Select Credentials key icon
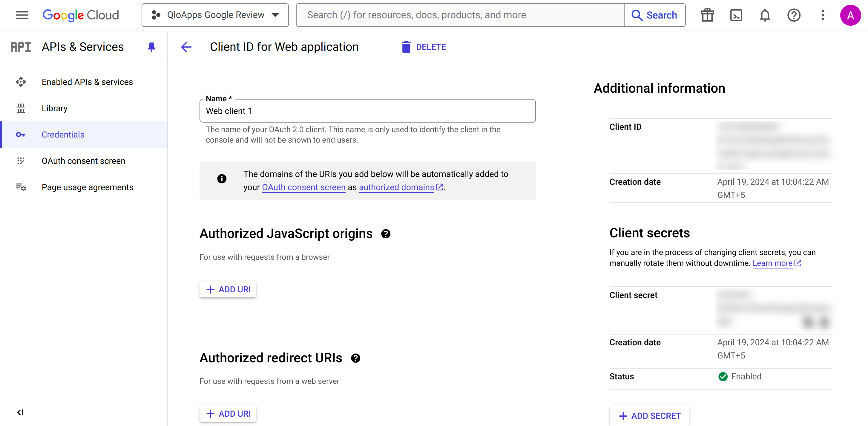 click(21, 135)
